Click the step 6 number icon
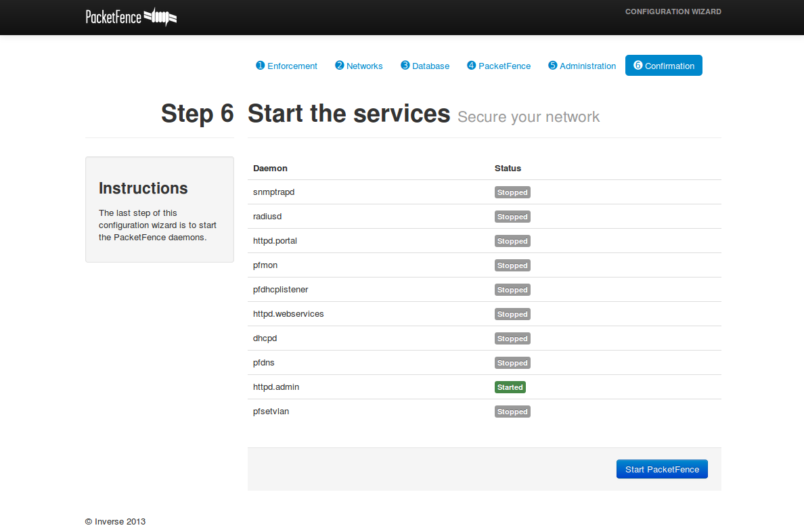The height and width of the screenshot is (532, 804). point(638,65)
